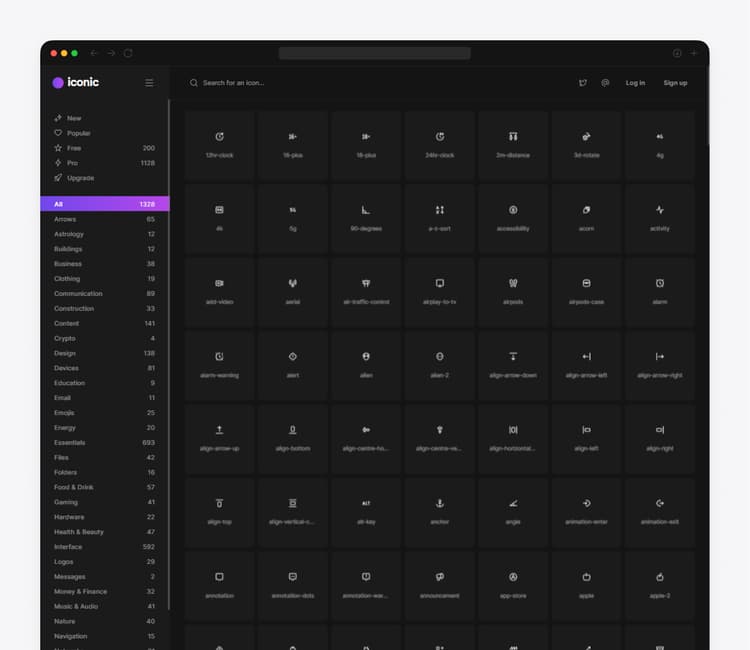Select the animation-exit icon
750x650 pixels.
(x=660, y=513)
